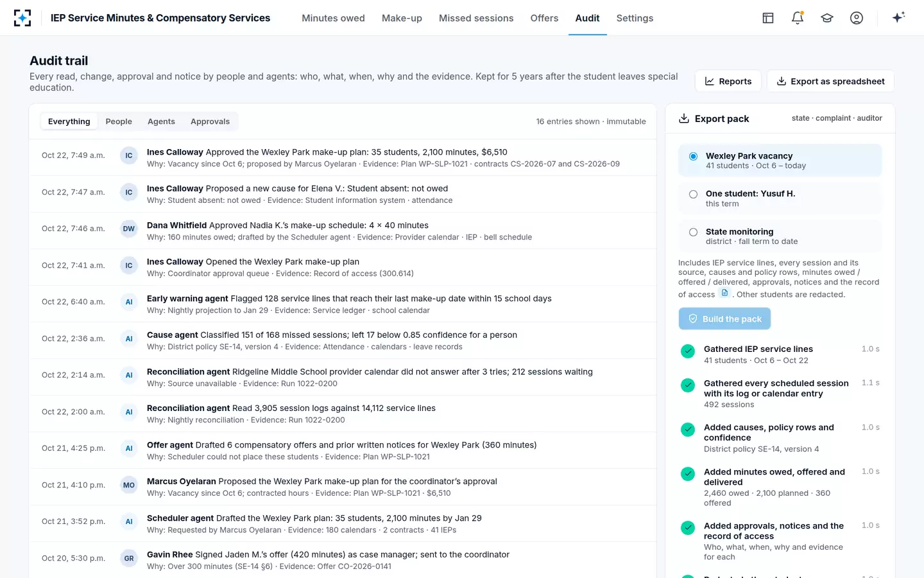Click the app logo icon
This screenshot has width=924, height=578.
point(22,18)
